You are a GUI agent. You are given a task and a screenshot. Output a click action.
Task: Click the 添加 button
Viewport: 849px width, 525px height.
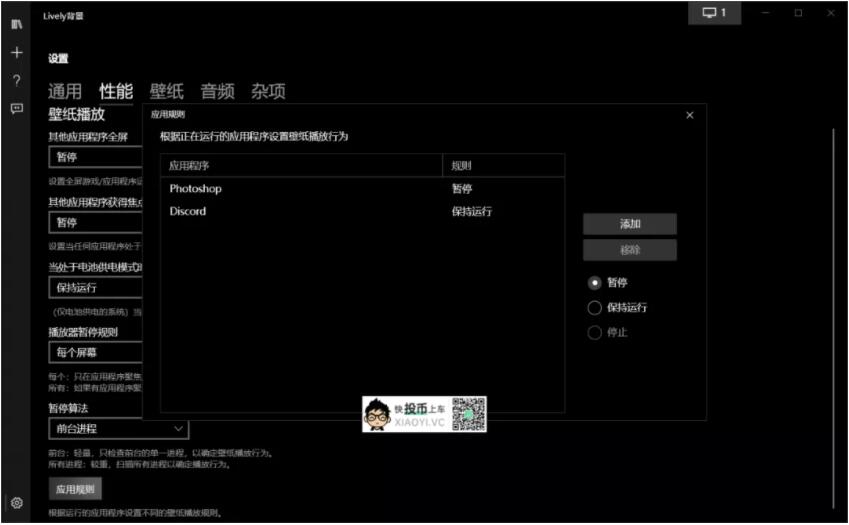pos(630,224)
